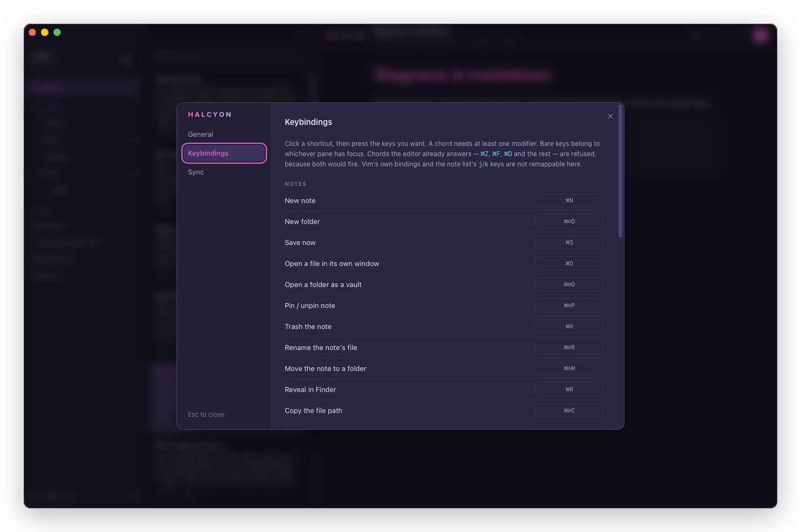801x532 pixels.
Task: Click the "Keybindings" page heading
Action: (x=308, y=122)
